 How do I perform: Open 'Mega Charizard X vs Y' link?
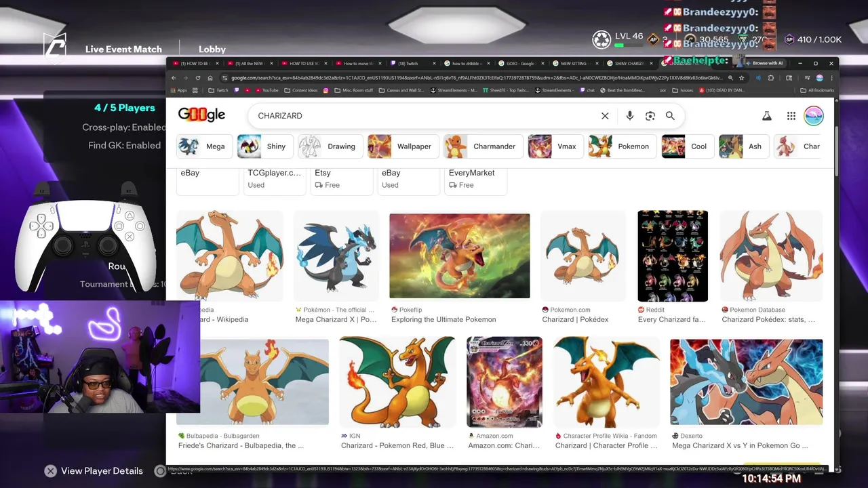click(x=740, y=445)
